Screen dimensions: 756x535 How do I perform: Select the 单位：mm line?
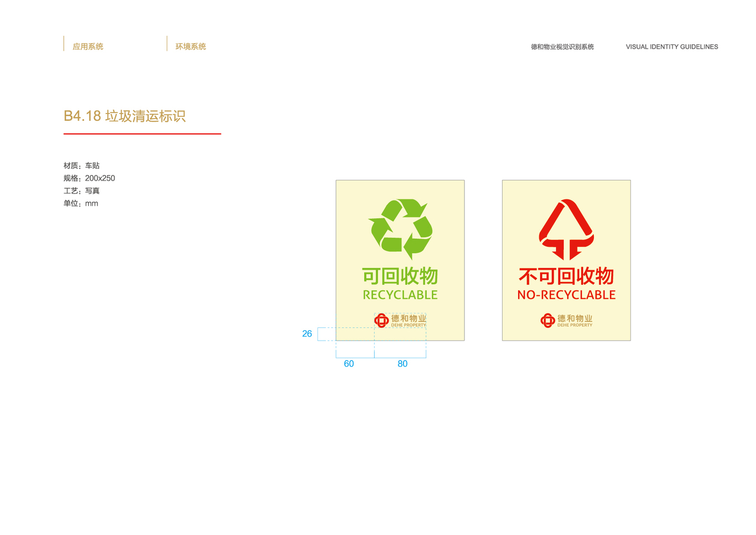81,203
